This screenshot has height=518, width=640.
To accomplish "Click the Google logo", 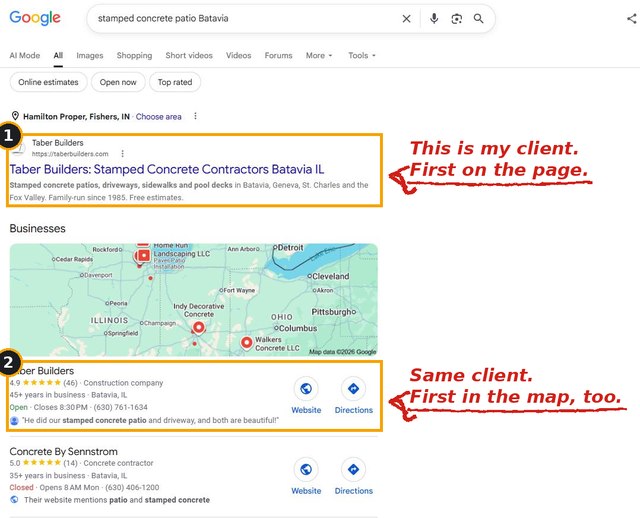I will click(x=35, y=18).
